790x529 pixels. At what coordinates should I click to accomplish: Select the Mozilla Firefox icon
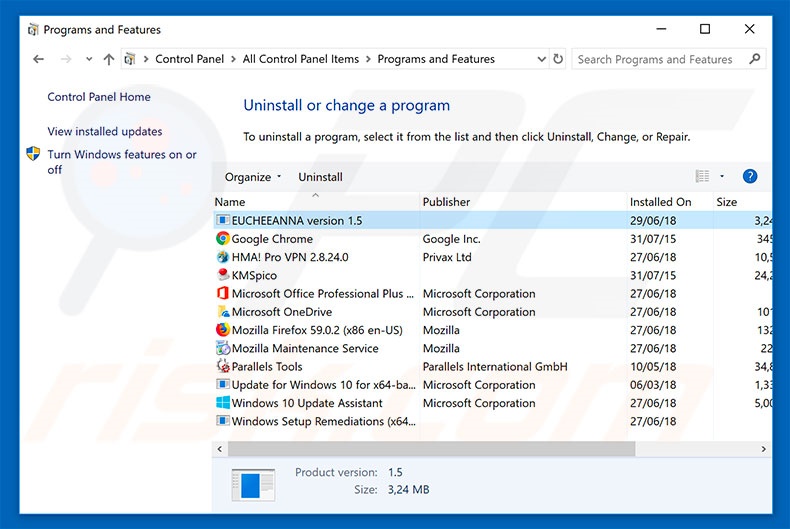(x=223, y=330)
